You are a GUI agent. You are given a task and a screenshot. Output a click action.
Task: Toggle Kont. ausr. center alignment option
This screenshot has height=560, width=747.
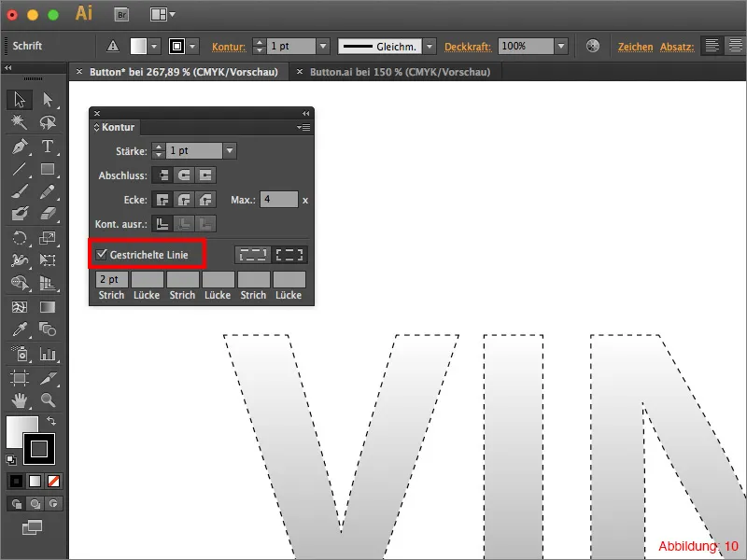[x=162, y=223]
